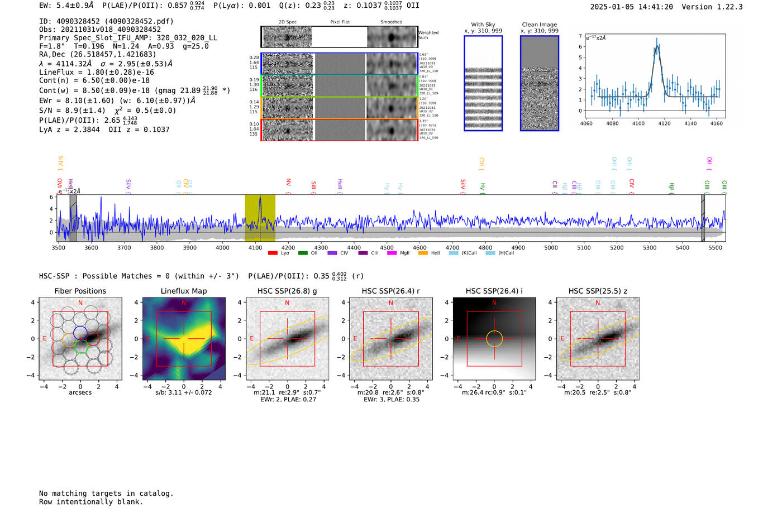
Task: Click the LineFlux = 1.80(±0.28)e-16 line
Action: 97,73
